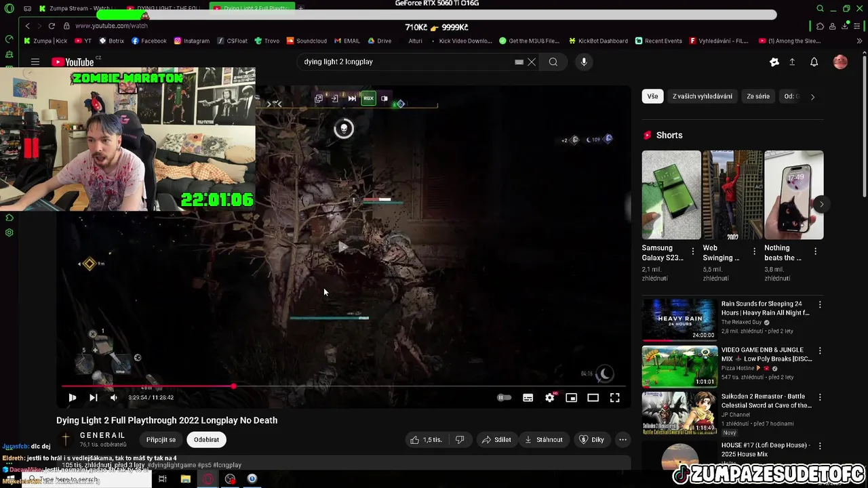Open the GENERAIL channel avatar

pos(66,439)
